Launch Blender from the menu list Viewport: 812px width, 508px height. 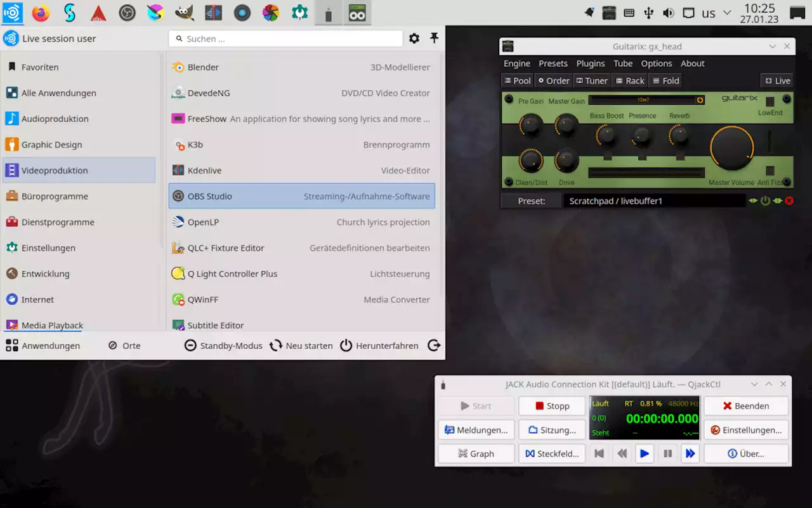(301, 67)
